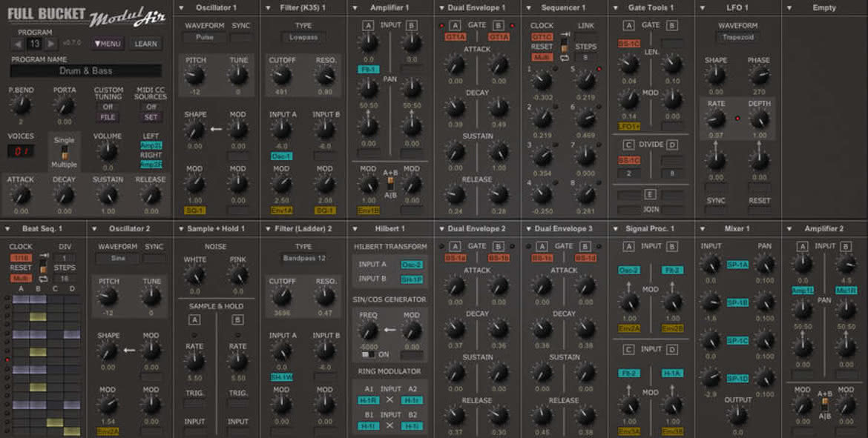Open the Lowpass filter type dropdown
The width and height of the screenshot is (868, 438).
303,38
